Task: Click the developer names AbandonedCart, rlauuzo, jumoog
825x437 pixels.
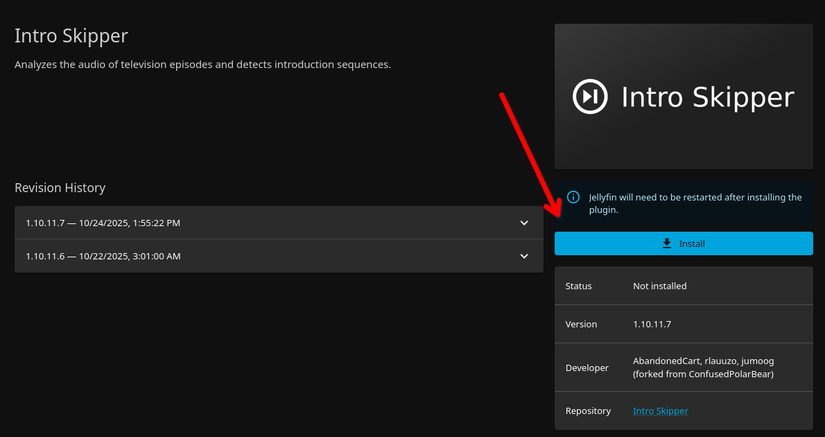Action: [x=703, y=360]
